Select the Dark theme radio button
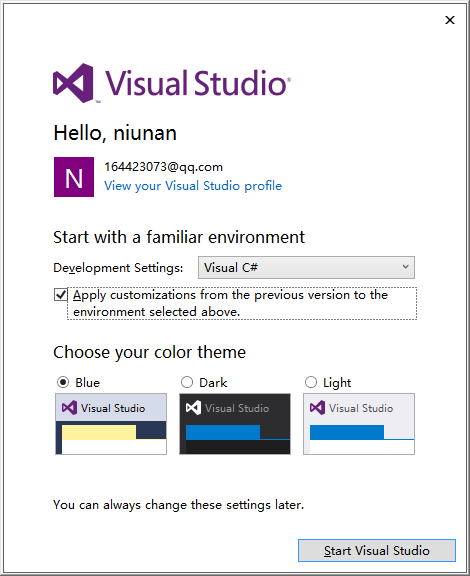The height and width of the screenshot is (576, 470). tap(187, 382)
